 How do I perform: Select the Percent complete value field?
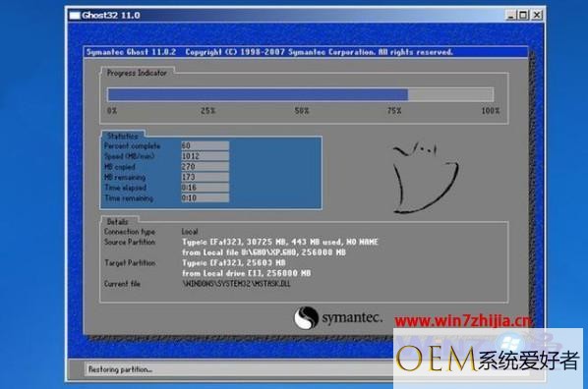point(205,145)
